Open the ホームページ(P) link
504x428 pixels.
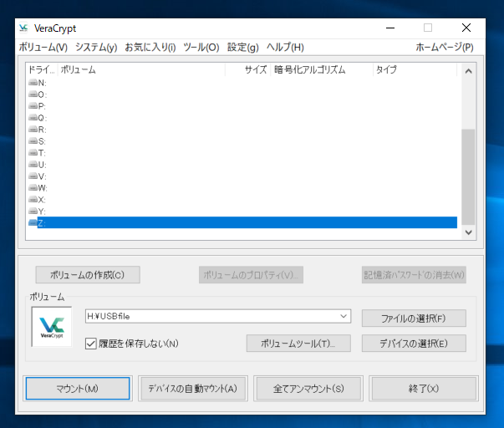click(444, 48)
